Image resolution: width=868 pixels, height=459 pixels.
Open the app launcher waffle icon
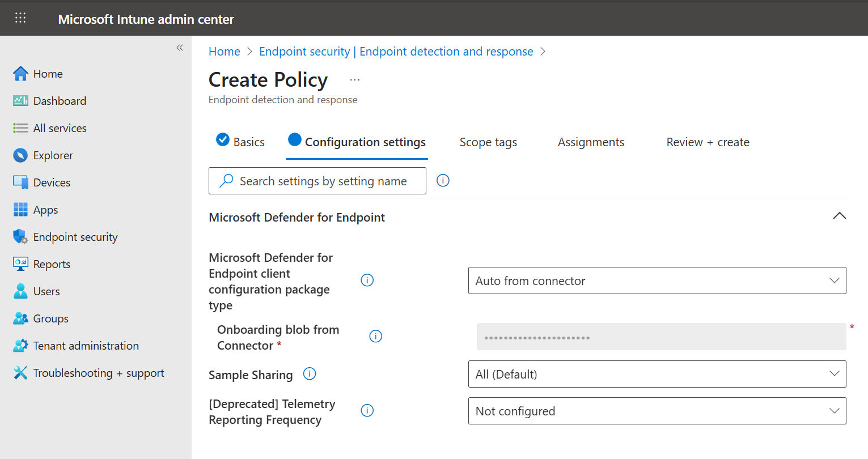tap(20, 18)
